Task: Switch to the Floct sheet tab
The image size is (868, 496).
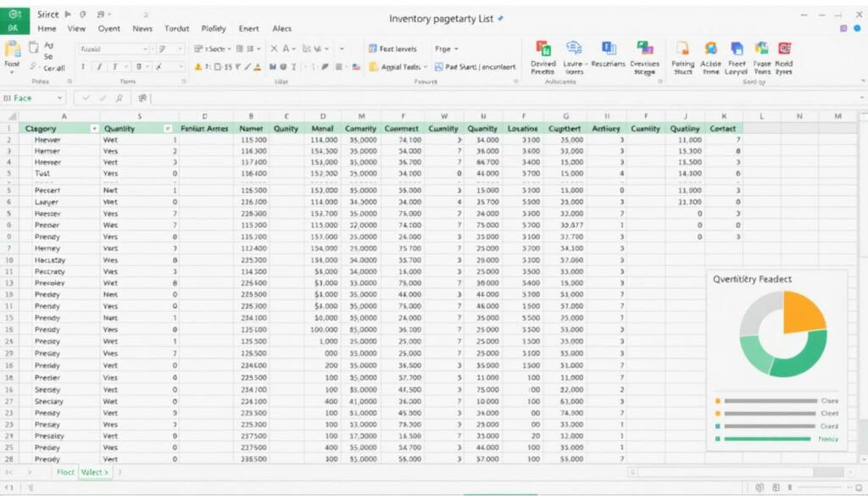Action: coord(65,472)
